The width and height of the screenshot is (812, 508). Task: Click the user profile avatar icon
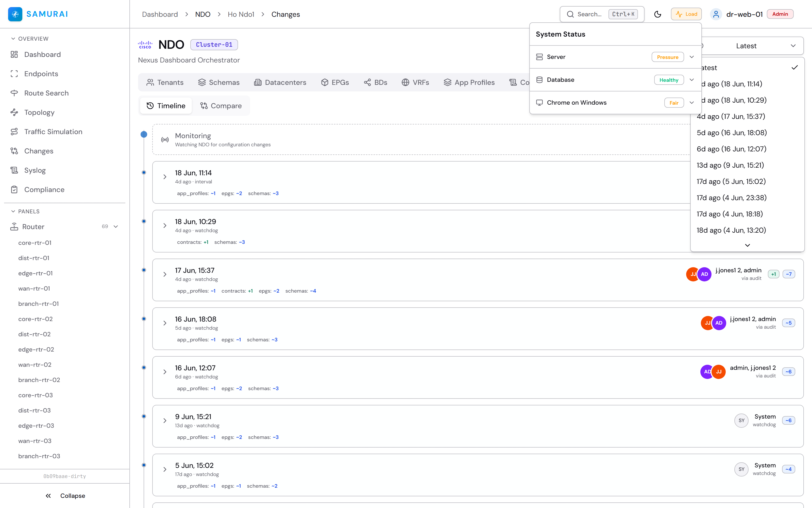click(716, 14)
